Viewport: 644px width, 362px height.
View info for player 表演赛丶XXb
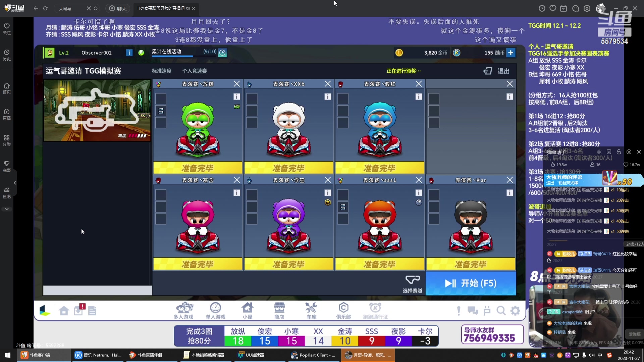[328, 97]
